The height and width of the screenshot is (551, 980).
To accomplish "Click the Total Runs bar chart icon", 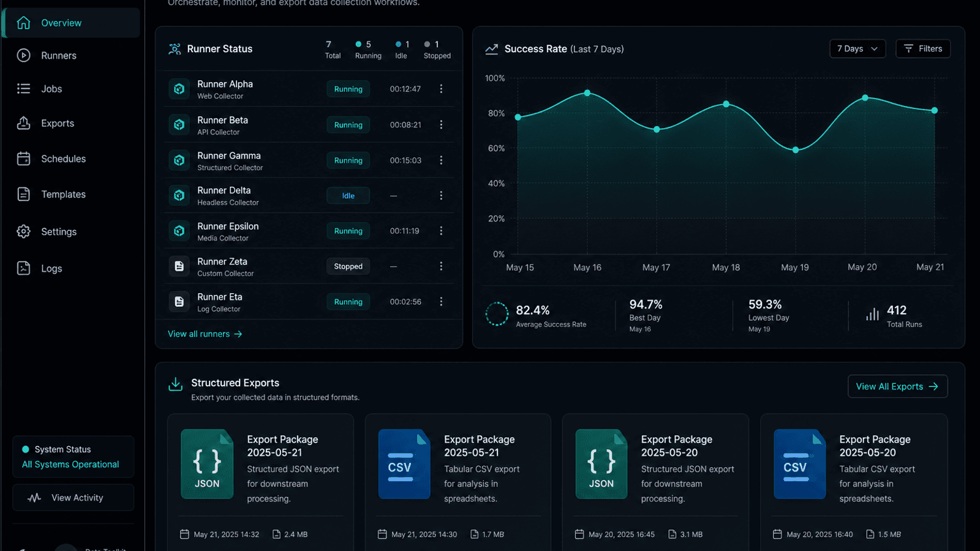I will point(872,314).
